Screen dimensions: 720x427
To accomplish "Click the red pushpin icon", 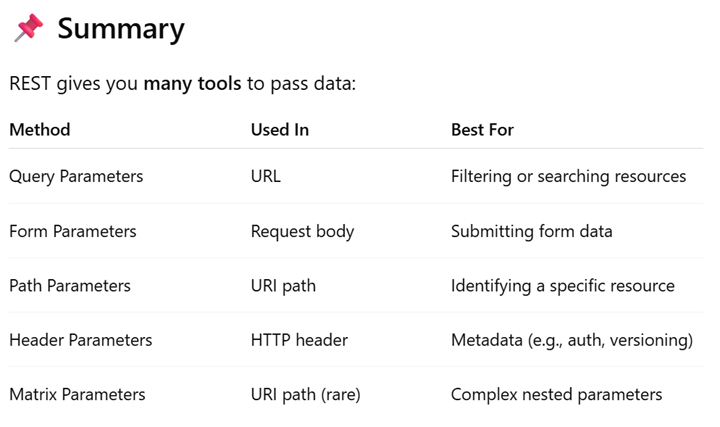I will pyautogui.click(x=29, y=28).
